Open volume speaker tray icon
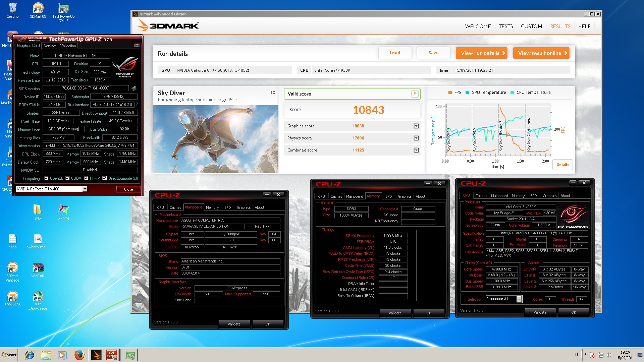644x362 pixels. pos(609,355)
